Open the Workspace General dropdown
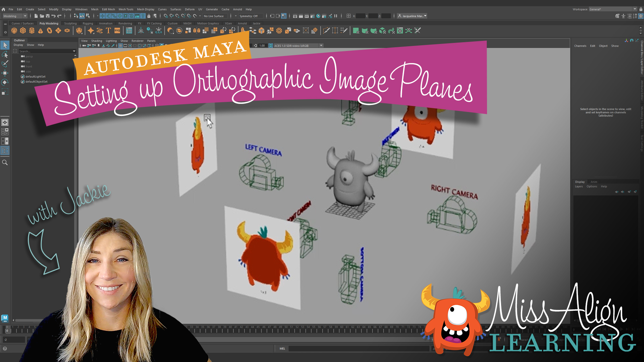This screenshot has height=362, width=644. point(612,9)
